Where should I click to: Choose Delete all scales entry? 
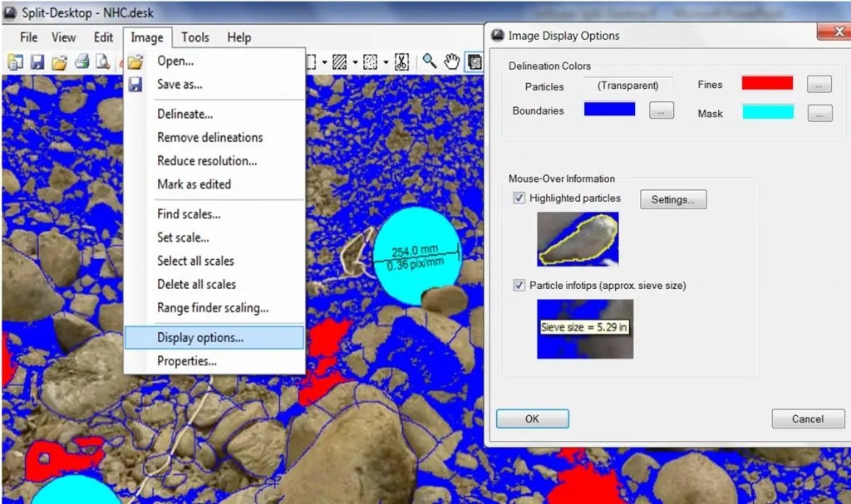point(214,284)
